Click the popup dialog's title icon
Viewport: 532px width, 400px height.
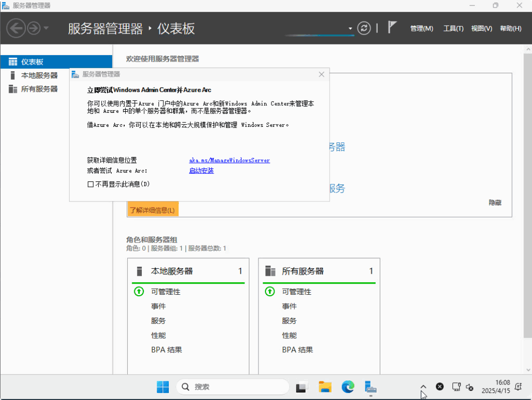75,74
